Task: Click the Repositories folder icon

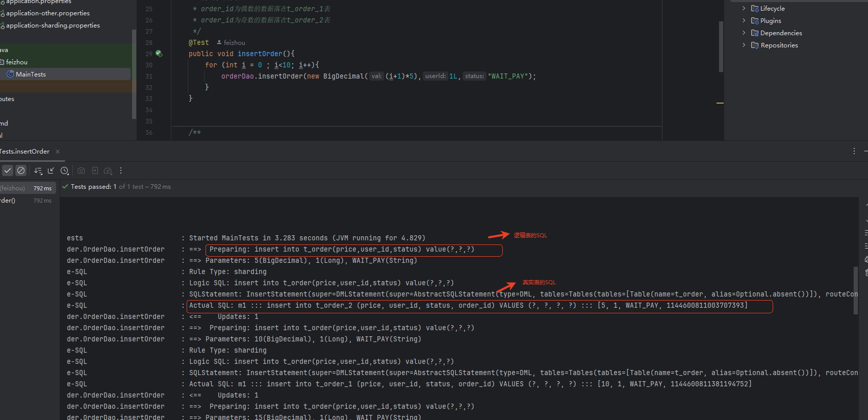Action: 755,45
